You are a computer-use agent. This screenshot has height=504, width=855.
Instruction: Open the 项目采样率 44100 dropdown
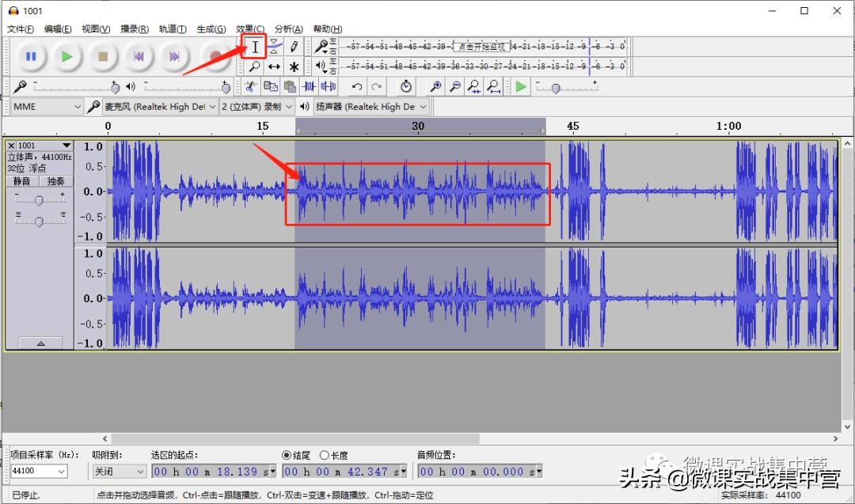click(38, 472)
